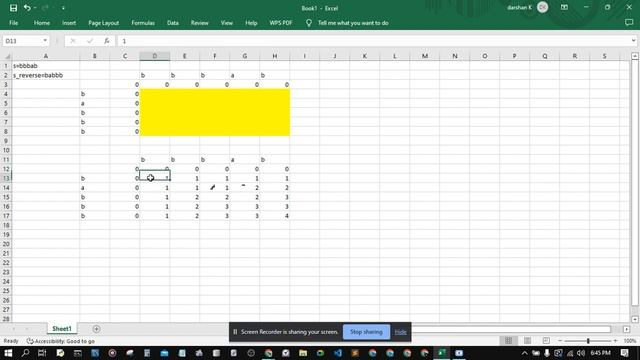Click into the formula bar input
The image size is (640, 360).
(x=373, y=41)
